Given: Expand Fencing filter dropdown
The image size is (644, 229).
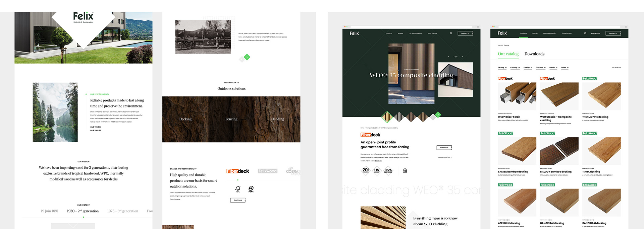Looking at the screenshot, I should click(x=528, y=68).
